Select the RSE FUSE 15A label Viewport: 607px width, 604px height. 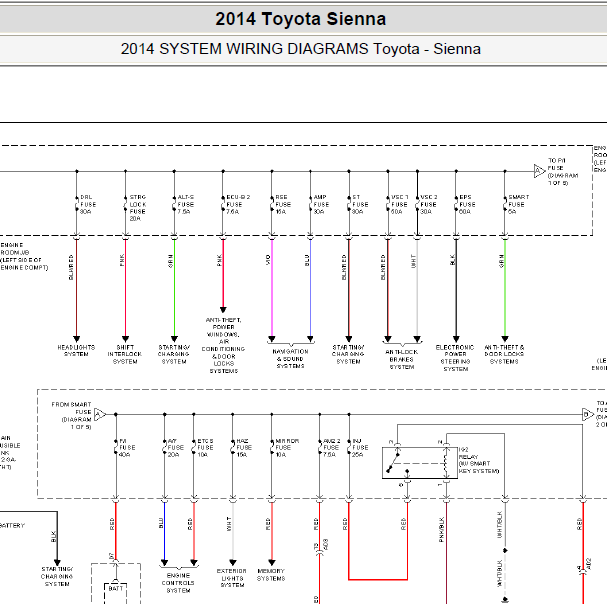tap(283, 204)
